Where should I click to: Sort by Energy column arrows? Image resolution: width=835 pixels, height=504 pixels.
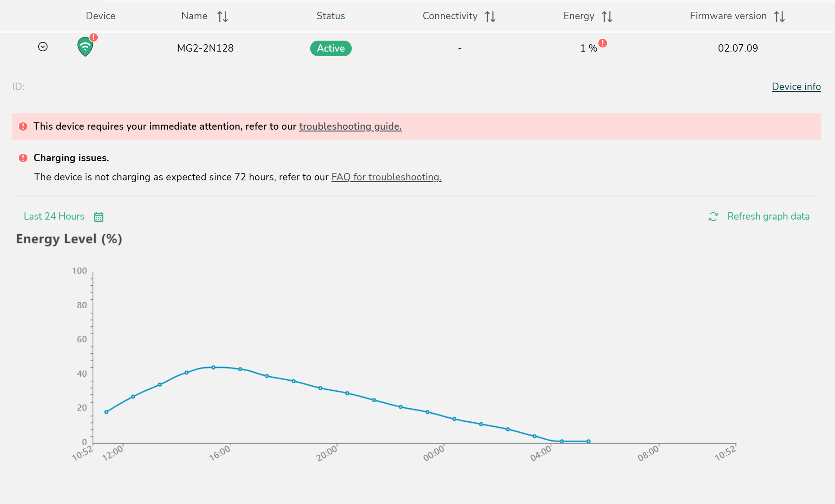pyautogui.click(x=607, y=16)
